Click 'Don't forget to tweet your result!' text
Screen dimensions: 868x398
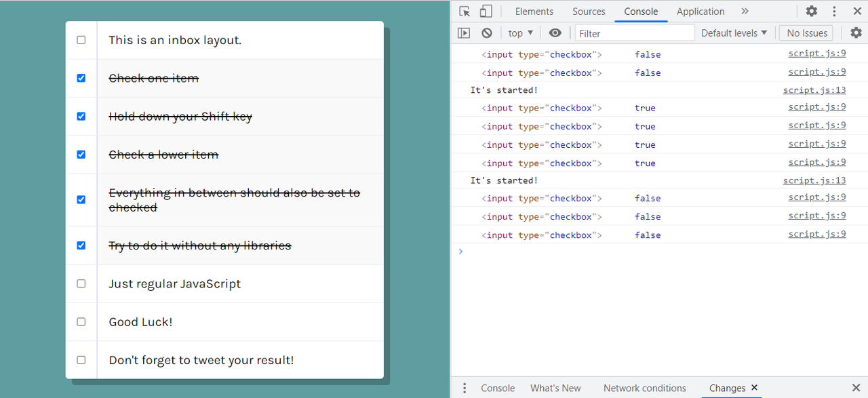coord(201,361)
